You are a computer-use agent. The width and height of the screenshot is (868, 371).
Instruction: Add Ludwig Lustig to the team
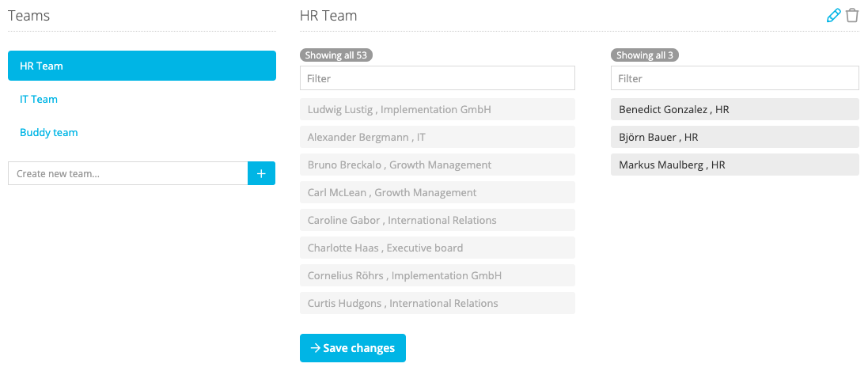pyautogui.click(x=438, y=109)
